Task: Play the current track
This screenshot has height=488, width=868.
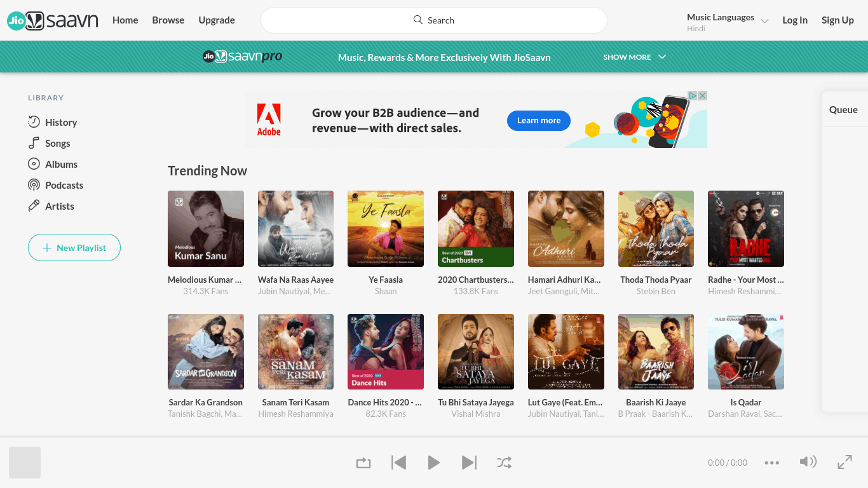Action: coord(434,463)
